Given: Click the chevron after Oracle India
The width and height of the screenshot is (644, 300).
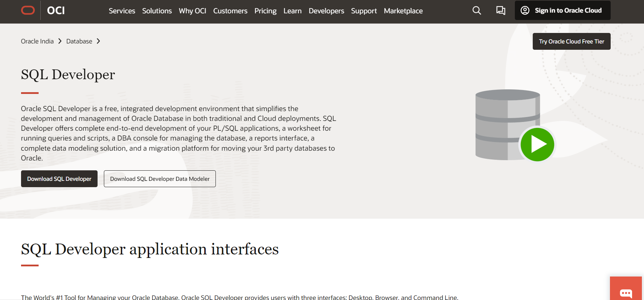Looking at the screenshot, I should click(60, 41).
